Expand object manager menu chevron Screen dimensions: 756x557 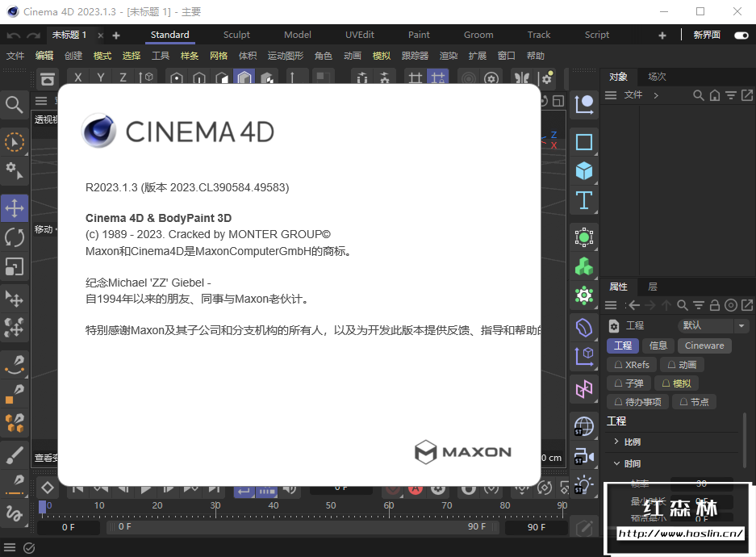(x=656, y=95)
